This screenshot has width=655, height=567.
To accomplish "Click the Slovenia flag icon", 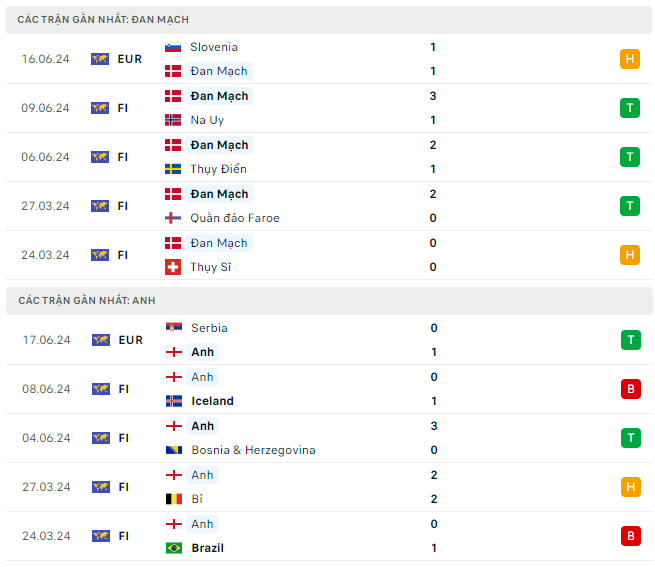I will pyautogui.click(x=173, y=47).
